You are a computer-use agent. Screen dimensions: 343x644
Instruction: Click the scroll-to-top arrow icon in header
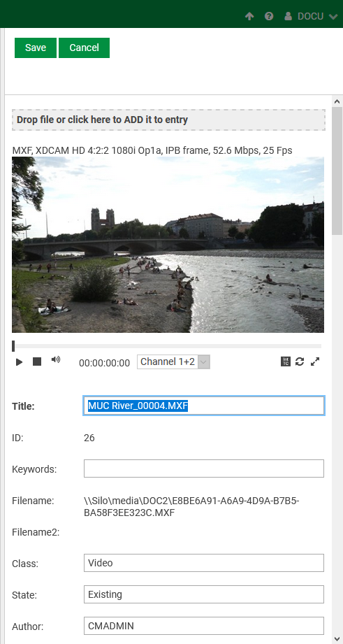(249, 16)
